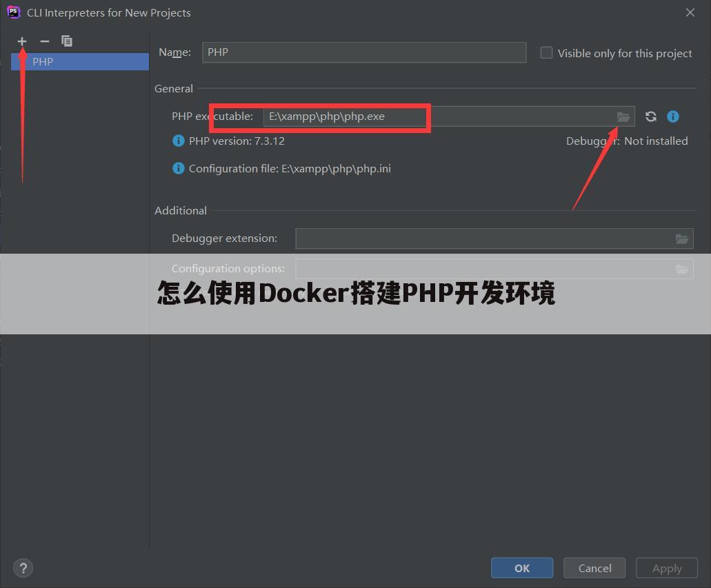Confirm with the OK button
The height and width of the screenshot is (588, 711).
(x=522, y=568)
